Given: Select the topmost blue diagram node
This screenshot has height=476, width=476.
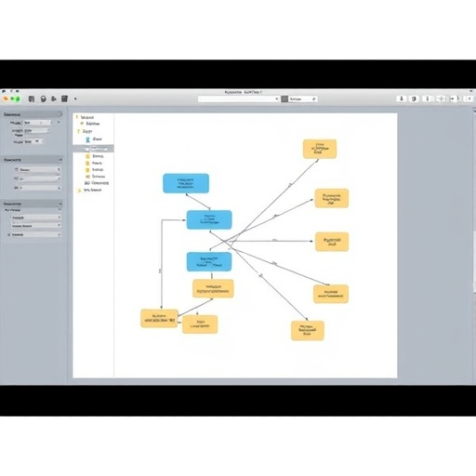Looking at the screenshot, I should [186, 183].
